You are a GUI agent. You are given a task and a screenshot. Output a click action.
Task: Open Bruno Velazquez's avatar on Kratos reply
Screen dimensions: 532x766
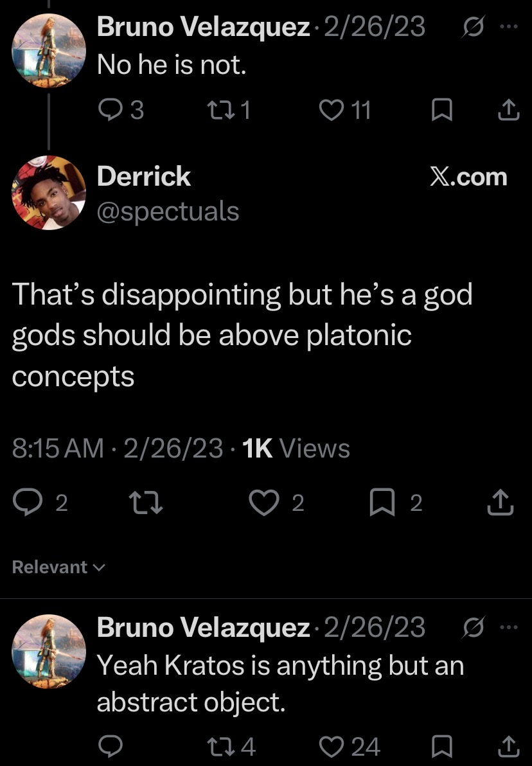click(x=48, y=651)
